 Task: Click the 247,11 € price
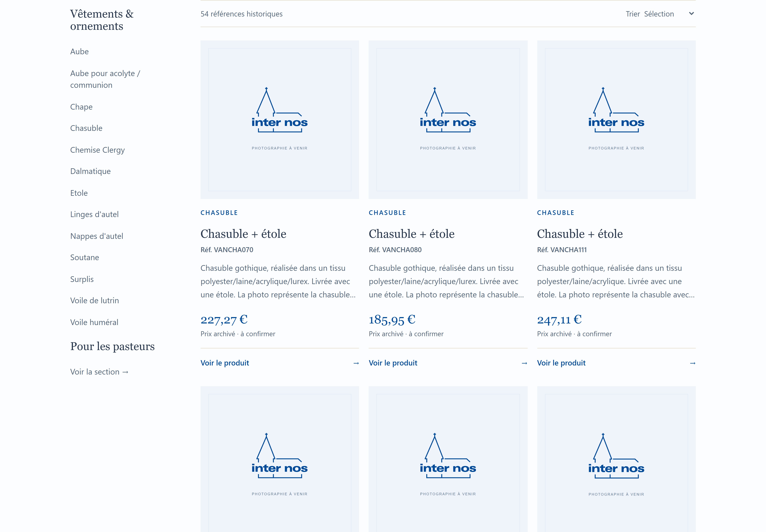[x=559, y=320]
